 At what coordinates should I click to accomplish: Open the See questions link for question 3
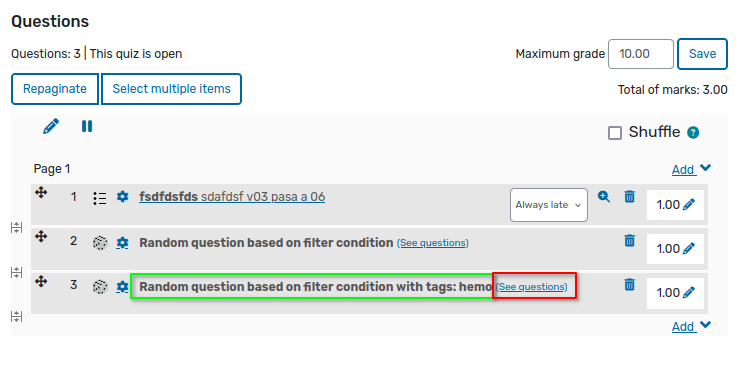point(532,287)
